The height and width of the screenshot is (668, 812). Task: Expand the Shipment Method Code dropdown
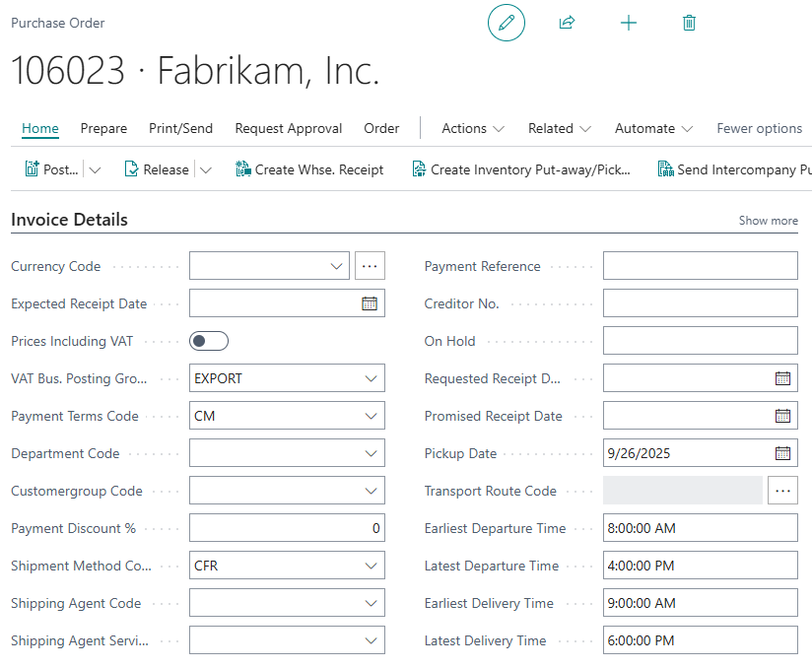click(x=371, y=566)
